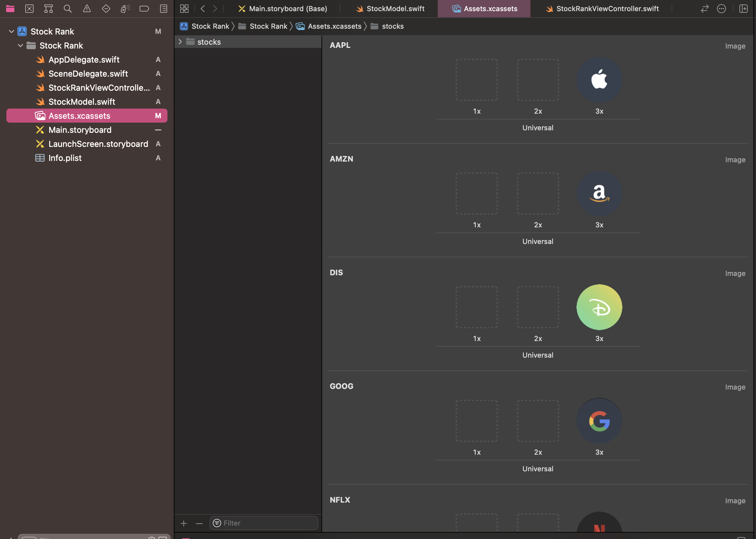Click the minus button to remove asset

pos(199,523)
